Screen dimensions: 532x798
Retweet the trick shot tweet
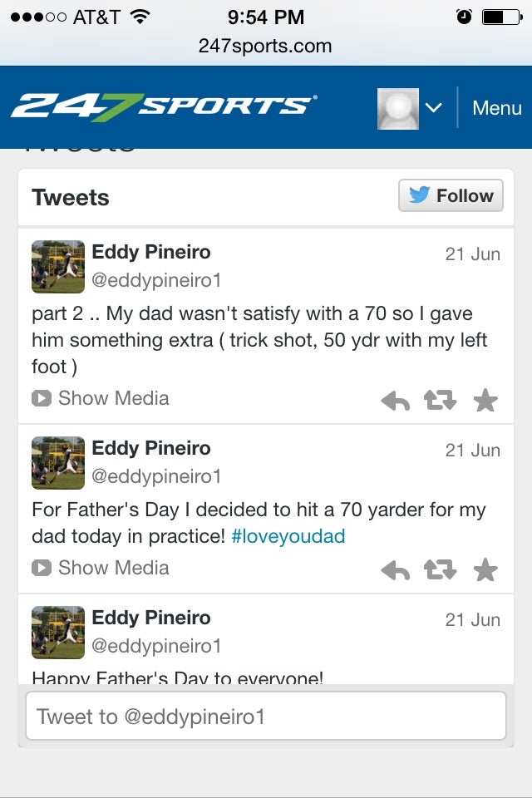[440, 401]
